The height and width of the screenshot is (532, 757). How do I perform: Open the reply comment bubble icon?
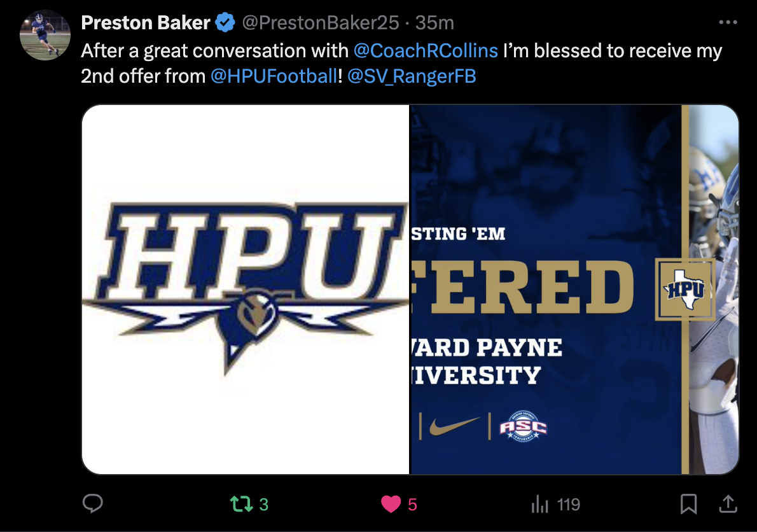(x=93, y=503)
